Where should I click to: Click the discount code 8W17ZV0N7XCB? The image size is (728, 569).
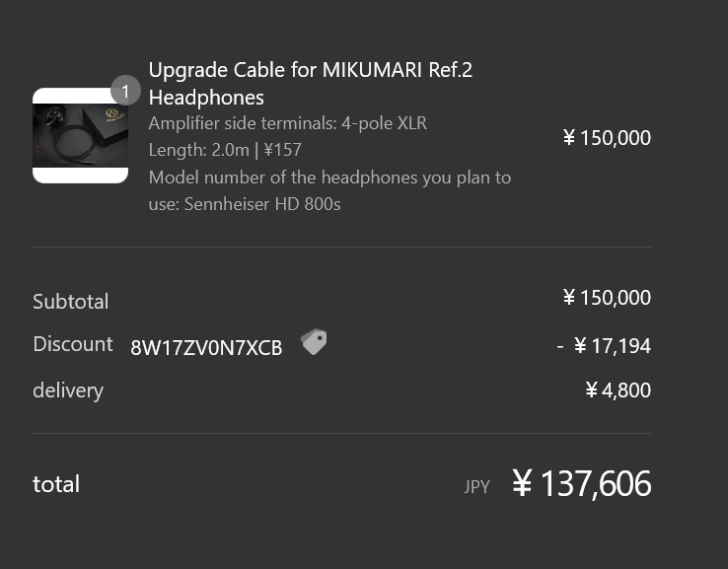pyautogui.click(x=206, y=348)
